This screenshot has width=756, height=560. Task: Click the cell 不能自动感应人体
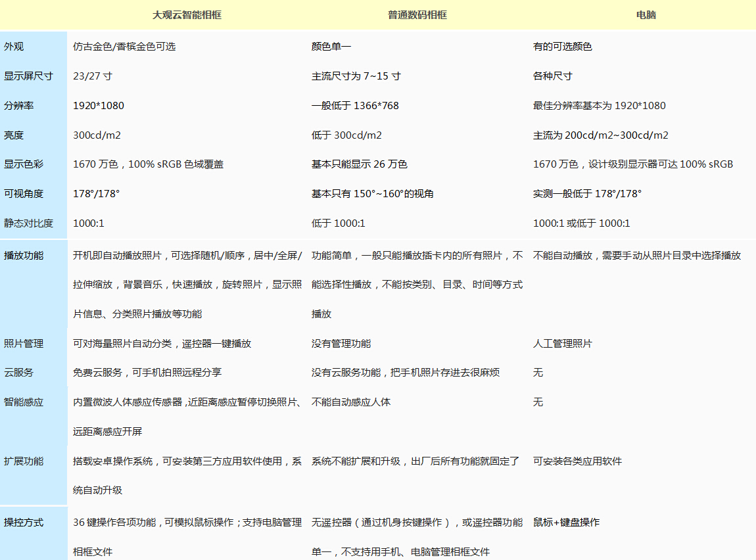click(351, 402)
